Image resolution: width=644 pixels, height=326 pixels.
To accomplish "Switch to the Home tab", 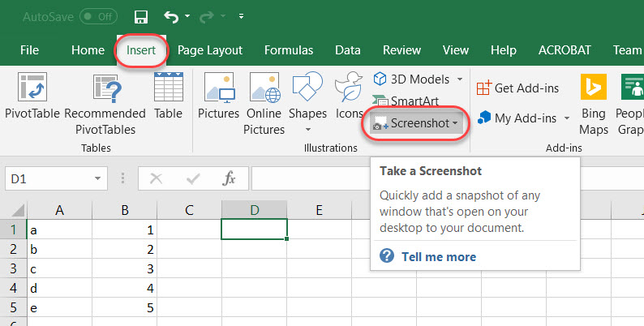I will click(88, 50).
